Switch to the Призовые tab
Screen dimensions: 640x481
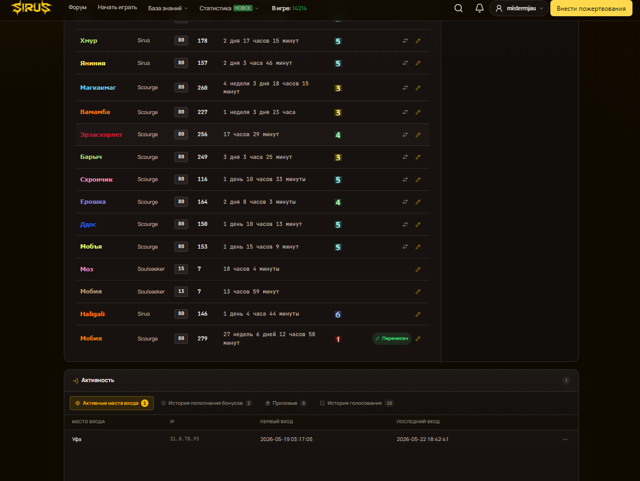click(x=286, y=403)
